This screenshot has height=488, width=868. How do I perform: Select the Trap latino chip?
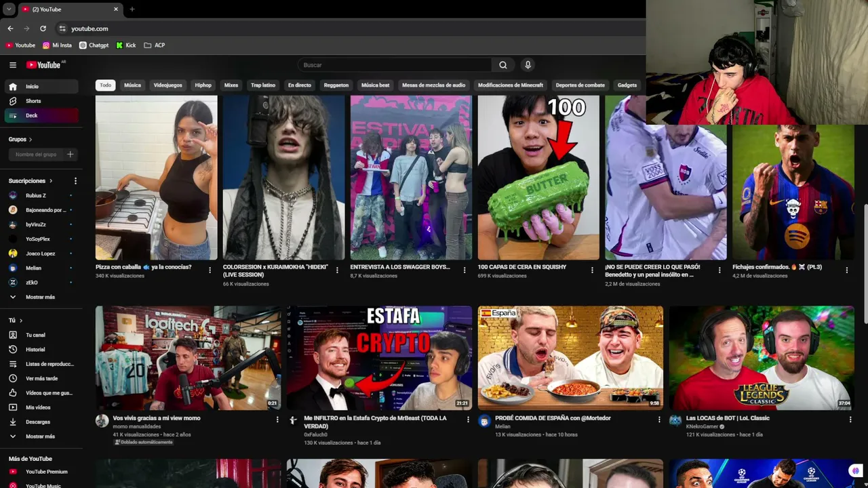[263, 85]
